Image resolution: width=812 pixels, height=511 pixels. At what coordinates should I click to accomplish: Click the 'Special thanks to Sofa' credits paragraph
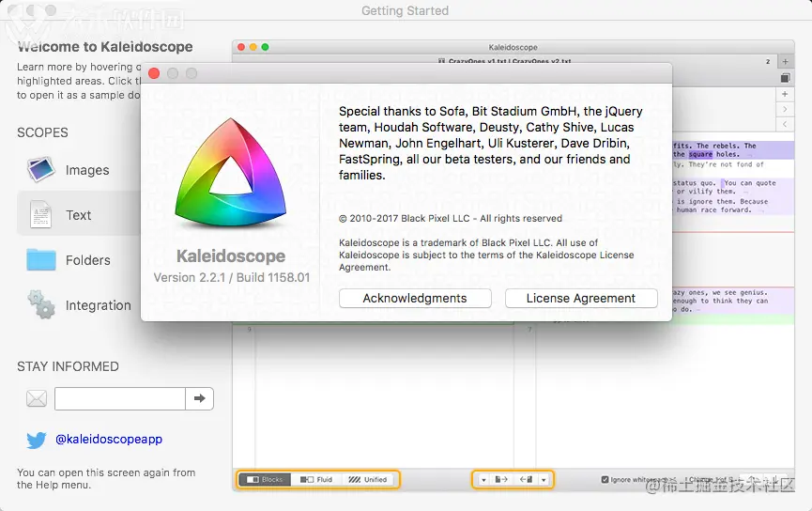491,143
